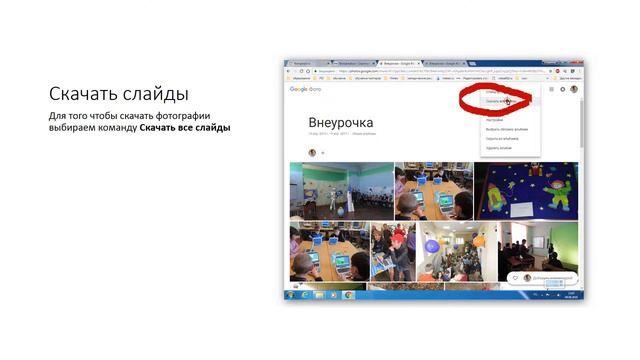Open the media player taskbar icon
This screenshot has width=640, height=360.
[333, 295]
